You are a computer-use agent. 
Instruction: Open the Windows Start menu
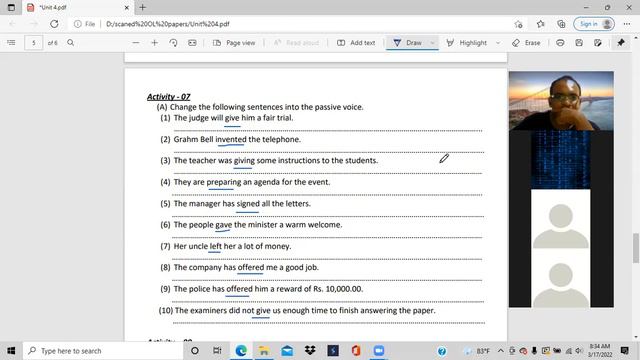(11, 351)
